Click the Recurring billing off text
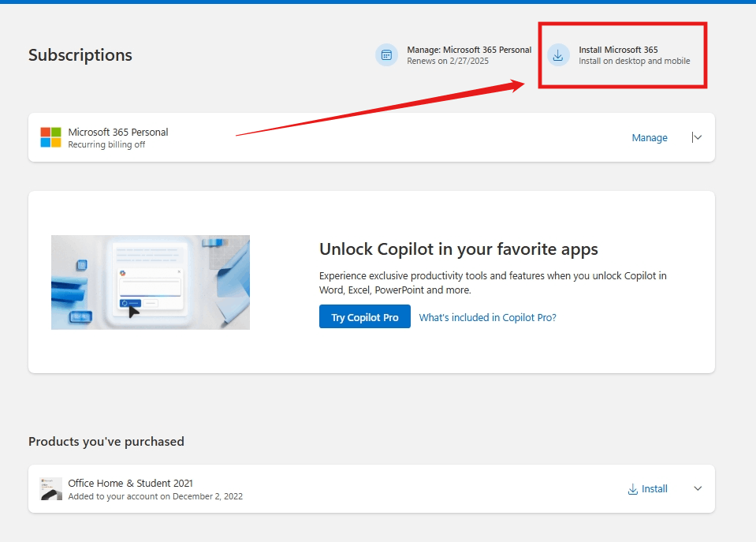The height and width of the screenshot is (542, 756). pyautogui.click(x=106, y=144)
